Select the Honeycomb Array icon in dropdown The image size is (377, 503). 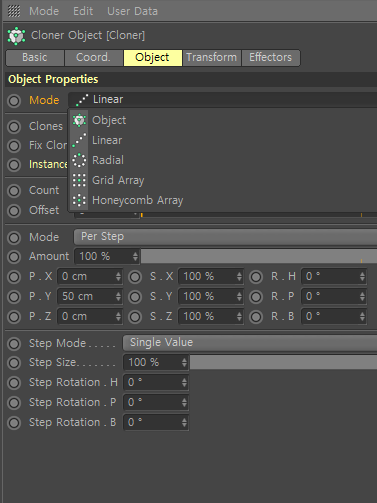[79, 200]
